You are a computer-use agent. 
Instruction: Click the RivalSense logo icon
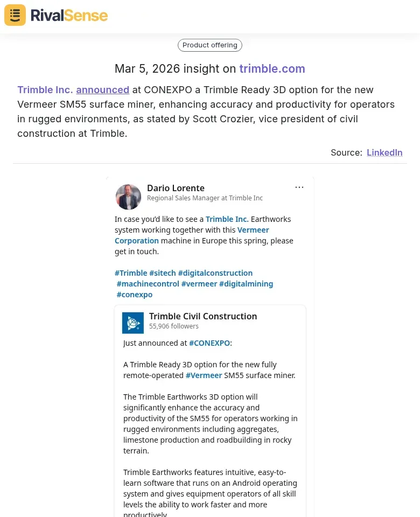pos(15,15)
